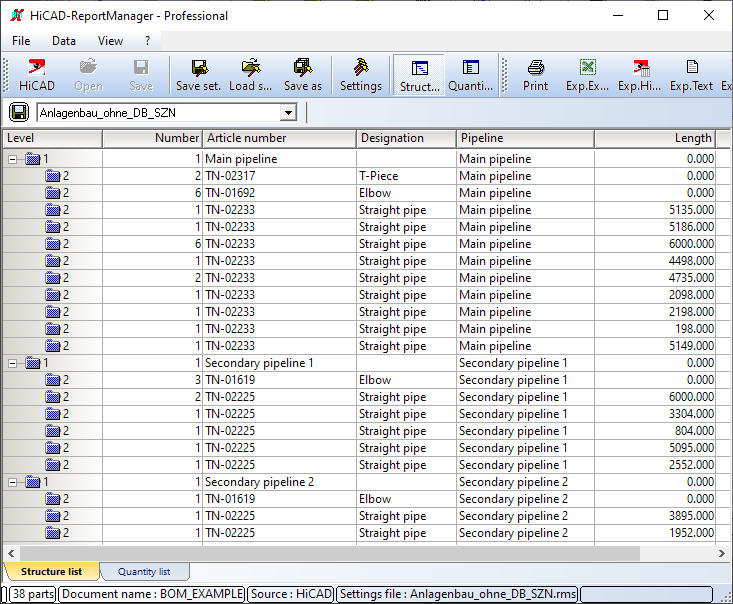Click the horizontal scrollbar thumb
The height and width of the screenshot is (604, 733).
330,554
